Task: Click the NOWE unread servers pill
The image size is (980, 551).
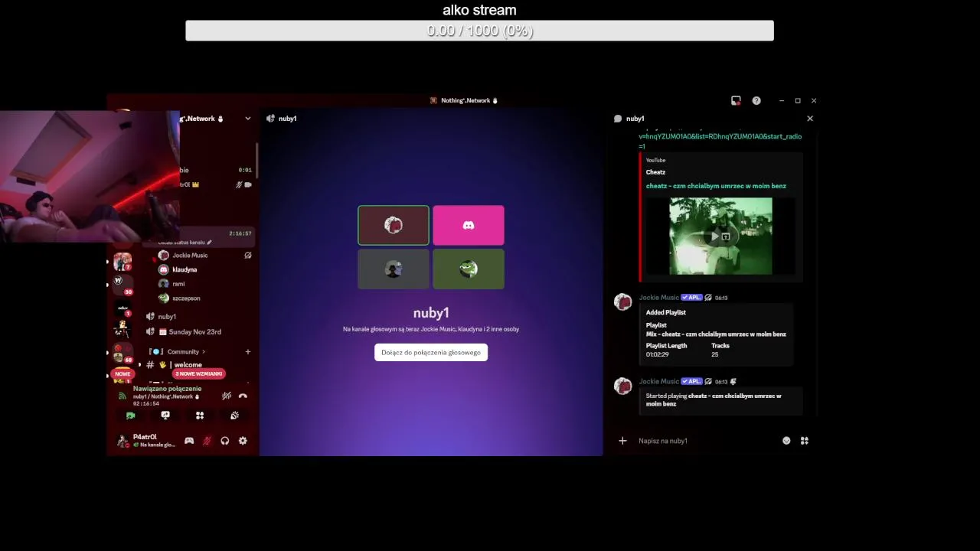Action: click(x=122, y=373)
